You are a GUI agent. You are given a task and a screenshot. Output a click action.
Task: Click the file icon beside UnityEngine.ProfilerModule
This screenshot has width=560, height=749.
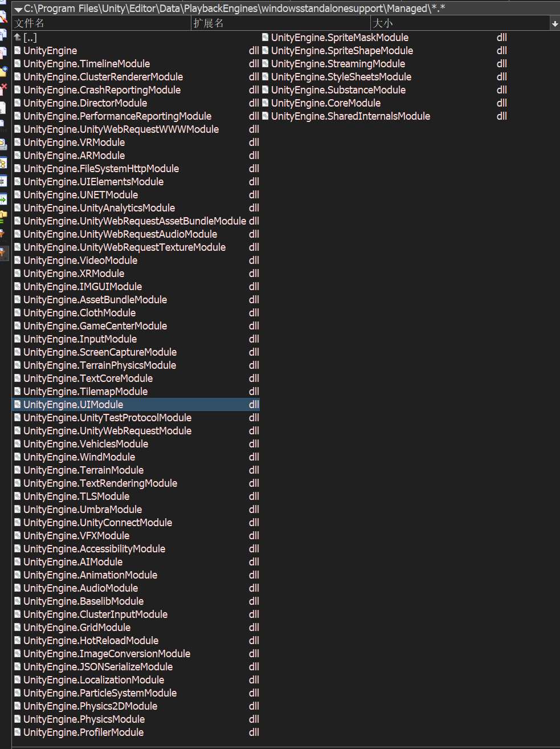(x=18, y=732)
